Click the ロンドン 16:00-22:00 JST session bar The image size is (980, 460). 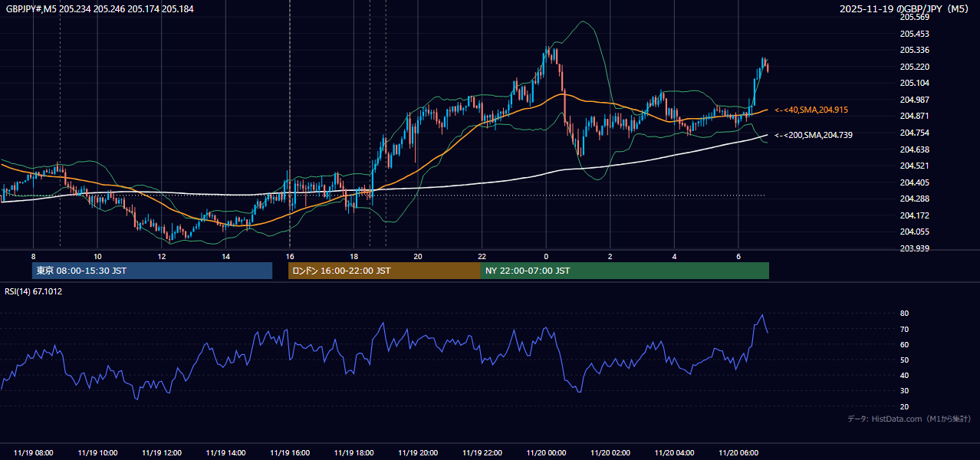coord(384,271)
